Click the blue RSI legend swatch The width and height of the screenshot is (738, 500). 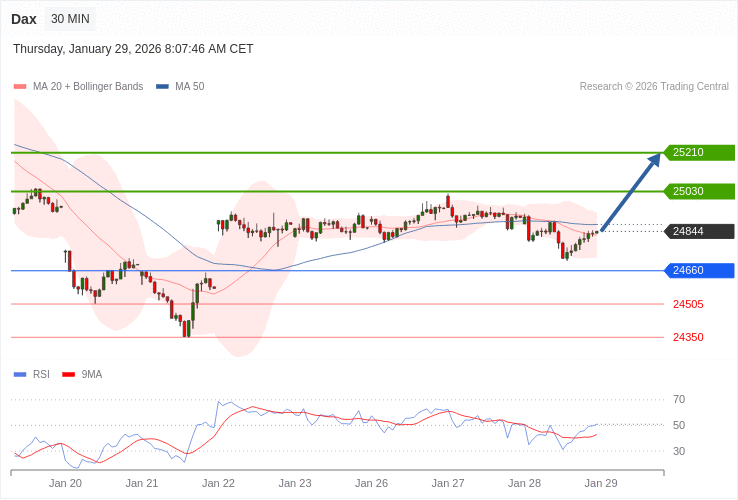point(20,375)
